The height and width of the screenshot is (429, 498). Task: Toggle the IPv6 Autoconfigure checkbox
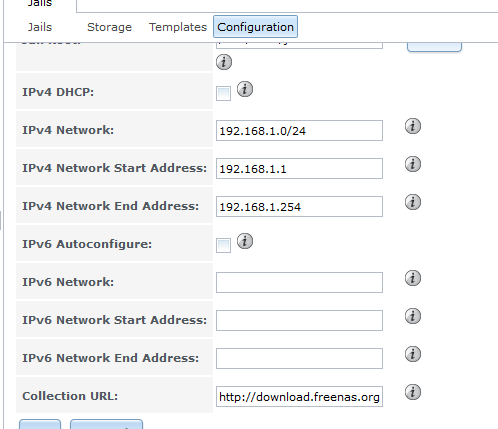coord(223,246)
